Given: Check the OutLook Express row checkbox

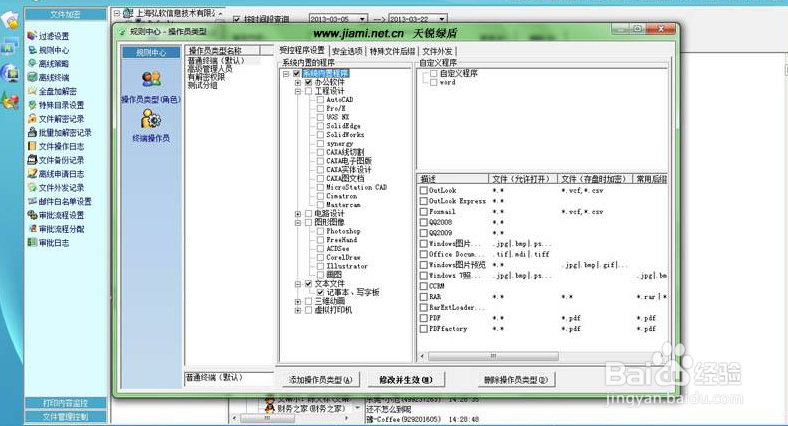Looking at the screenshot, I should pos(424,201).
